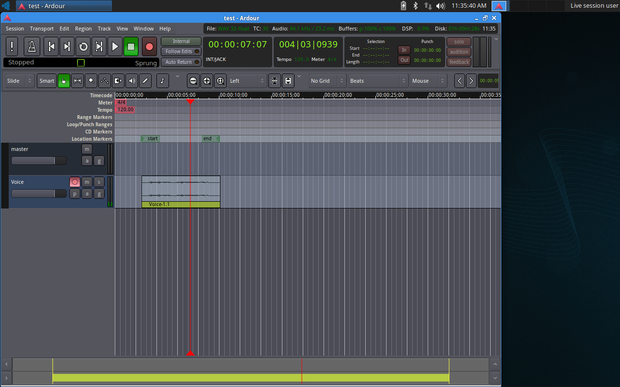Screen dimensions: 620x387
Task: Open the No Grid snap mode dropdown
Action: 327,81
